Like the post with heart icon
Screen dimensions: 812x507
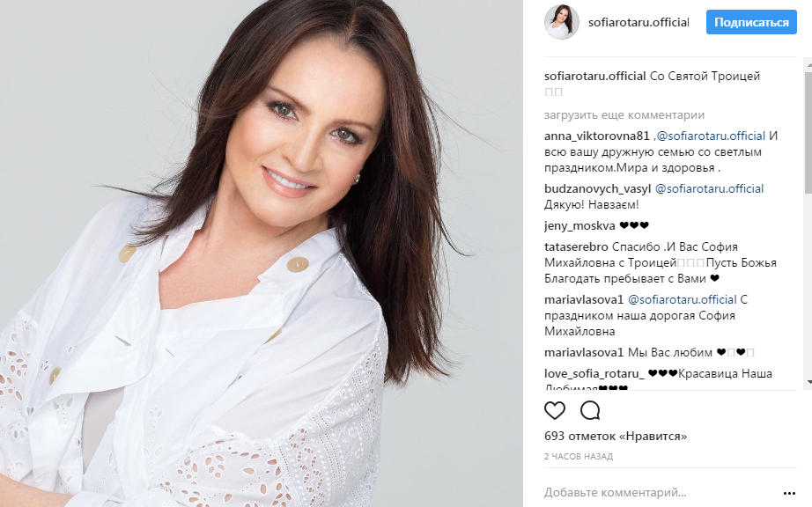pos(555,411)
